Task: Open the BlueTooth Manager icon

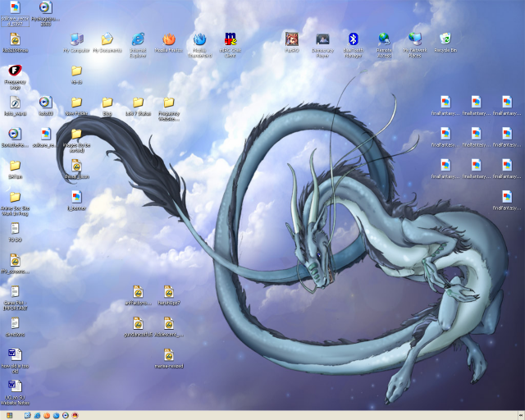Action: [354, 45]
